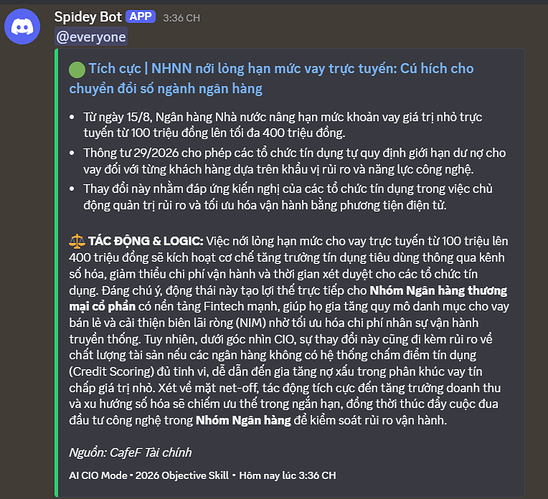The image size is (548, 499).
Task: Click the bold Nhóm Ngân hàng in last line
Action: click(x=243, y=420)
